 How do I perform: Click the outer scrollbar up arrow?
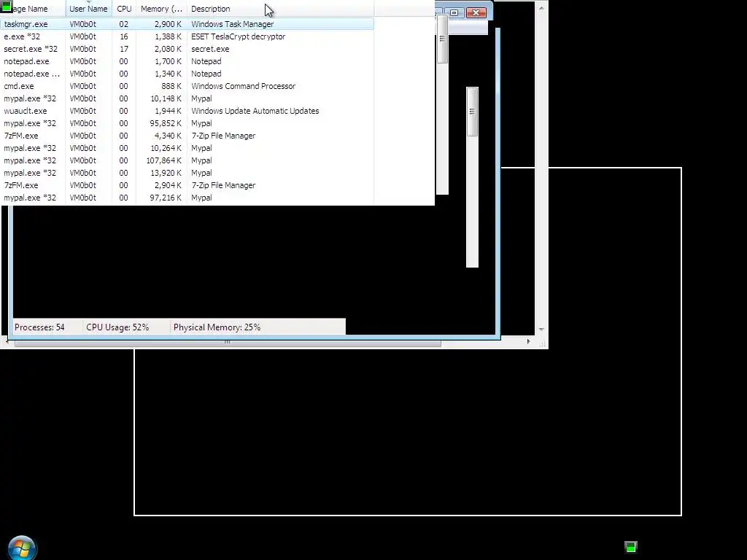pos(541,8)
